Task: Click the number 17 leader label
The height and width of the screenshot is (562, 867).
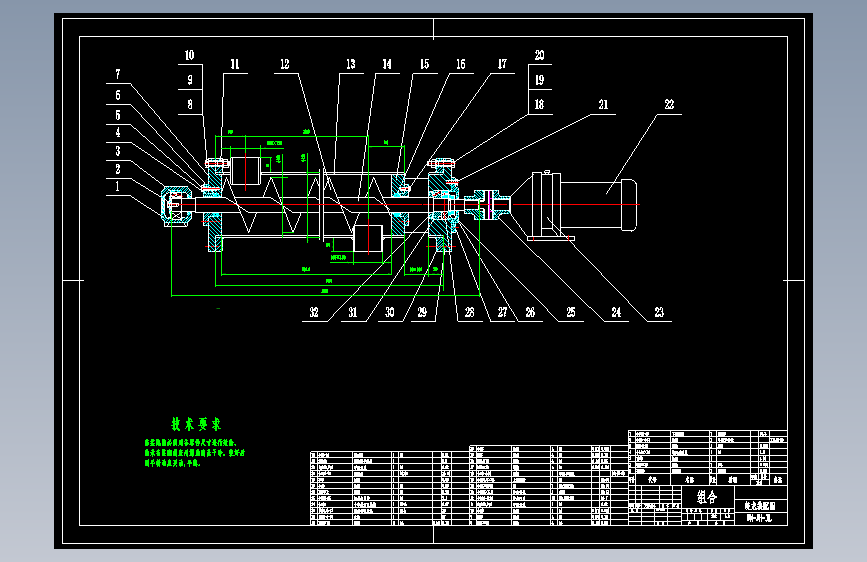Action: (502, 64)
